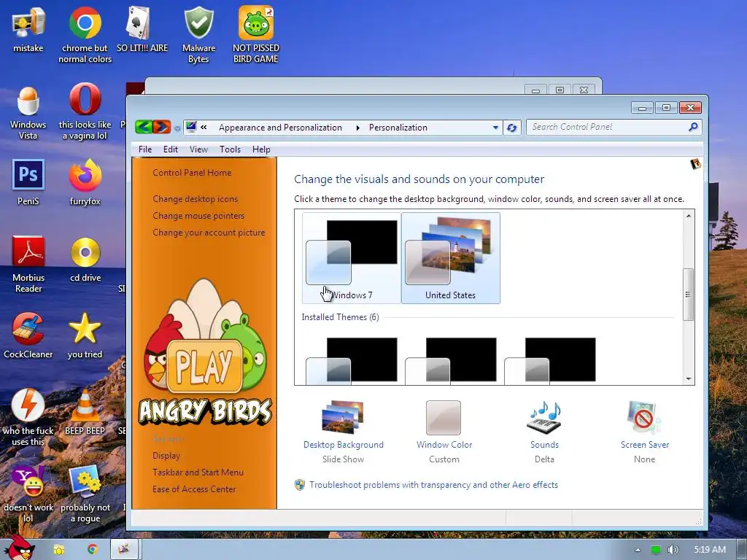
Task: Click the Personalization taskbar button
Action: pyautogui.click(x=124, y=550)
